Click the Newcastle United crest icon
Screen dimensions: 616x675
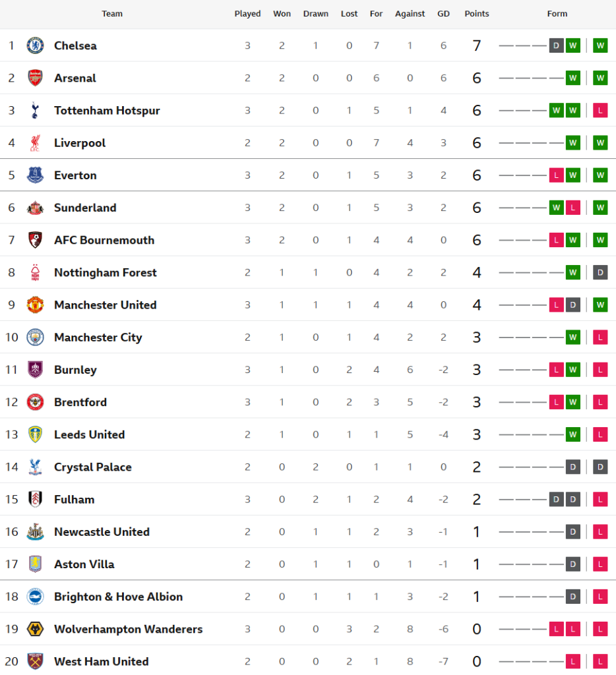tap(35, 531)
